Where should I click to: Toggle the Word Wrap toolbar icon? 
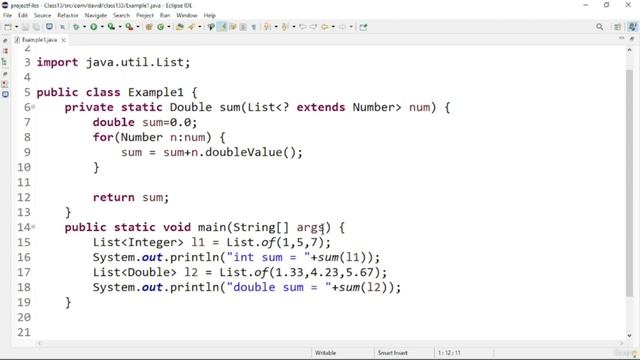(x=233, y=27)
